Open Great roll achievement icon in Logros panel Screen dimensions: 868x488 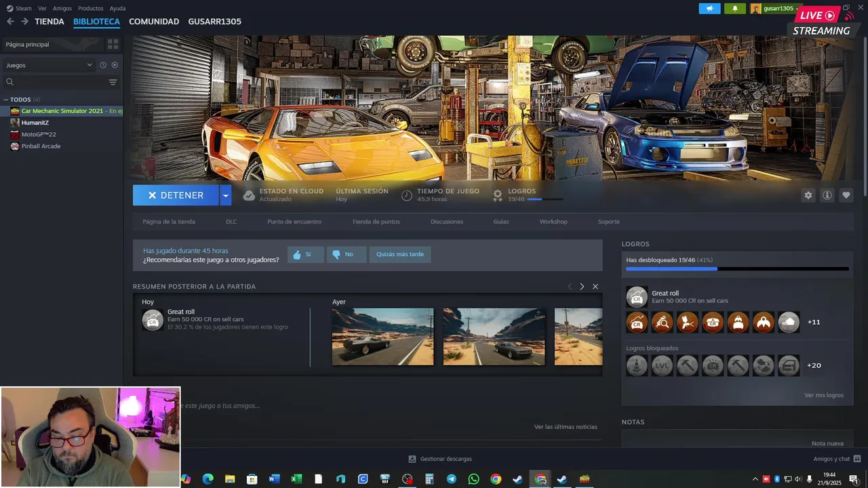click(637, 297)
